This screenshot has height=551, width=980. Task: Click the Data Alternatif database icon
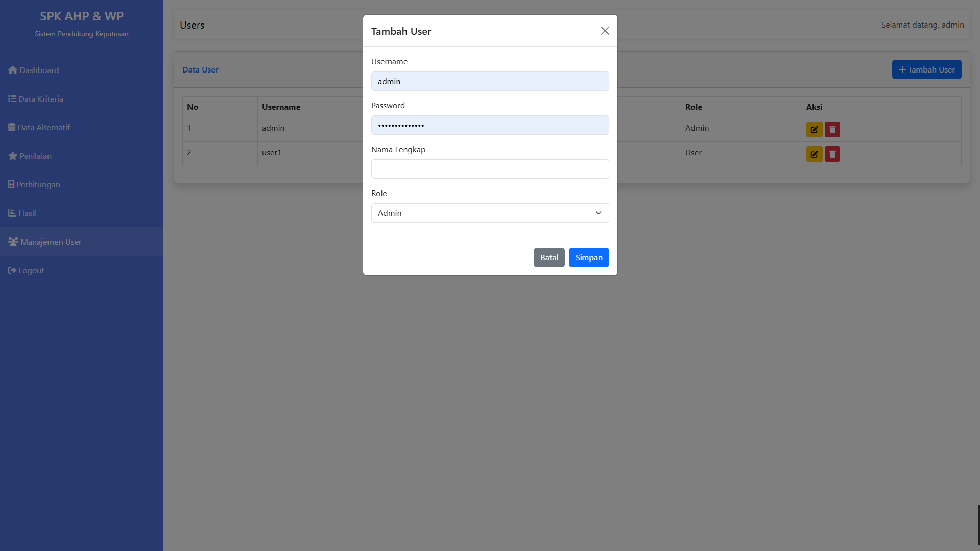pos(12,127)
